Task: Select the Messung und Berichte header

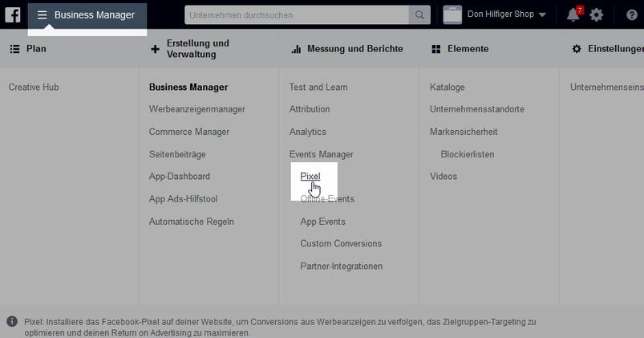Action: [354, 49]
